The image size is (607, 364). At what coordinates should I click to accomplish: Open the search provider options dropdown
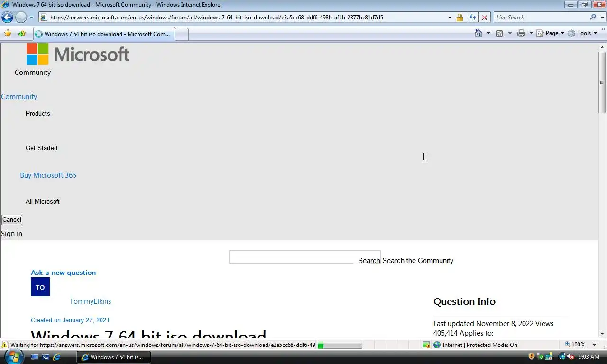[x=601, y=18]
